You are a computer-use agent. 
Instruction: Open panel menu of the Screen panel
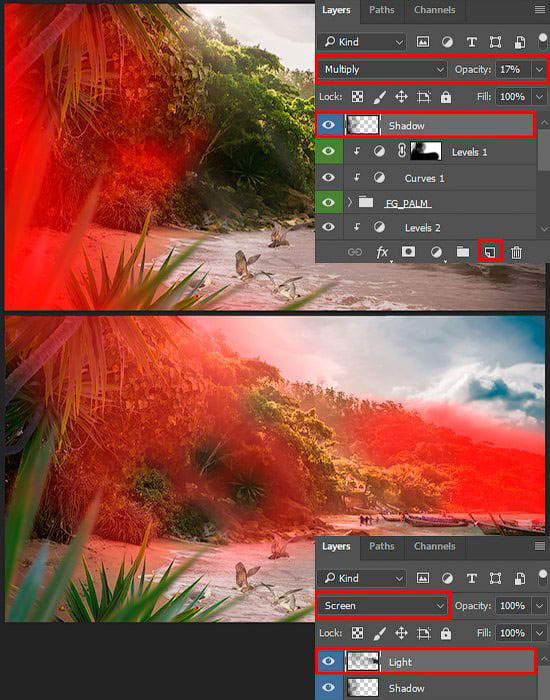coord(540,546)
